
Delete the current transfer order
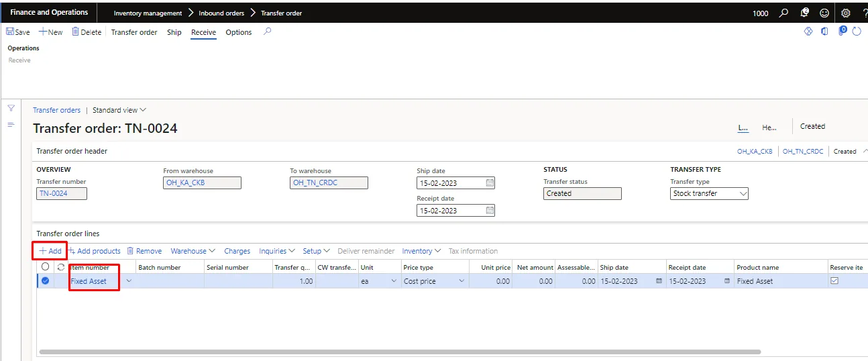pyautogui.click(x=87, y=32)
